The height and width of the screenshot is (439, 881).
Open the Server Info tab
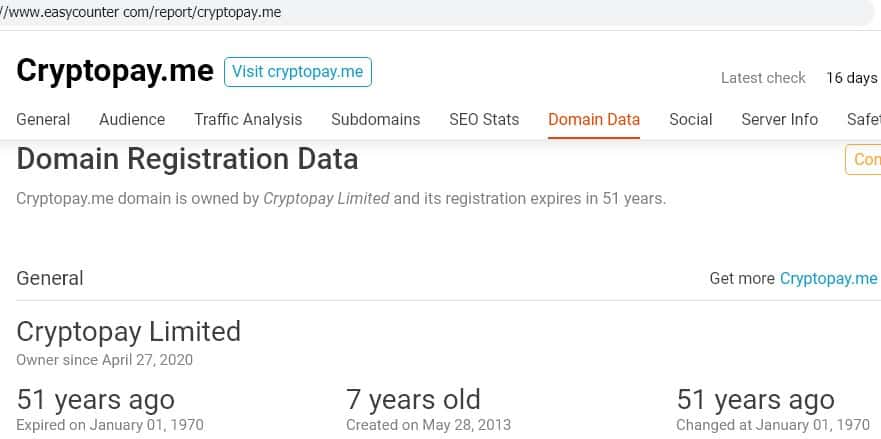point(779,119)
